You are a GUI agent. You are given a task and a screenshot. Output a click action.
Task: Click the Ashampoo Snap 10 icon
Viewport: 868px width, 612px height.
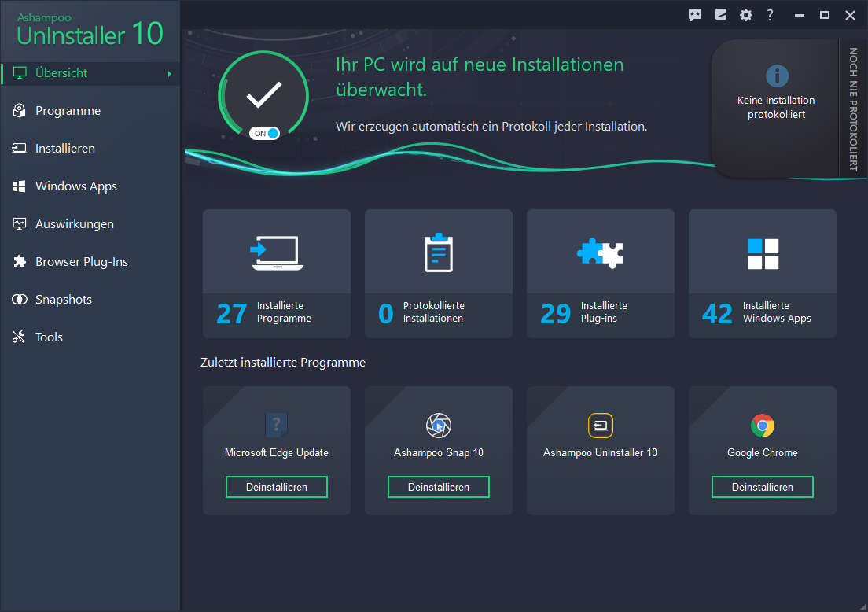(438, 426)
